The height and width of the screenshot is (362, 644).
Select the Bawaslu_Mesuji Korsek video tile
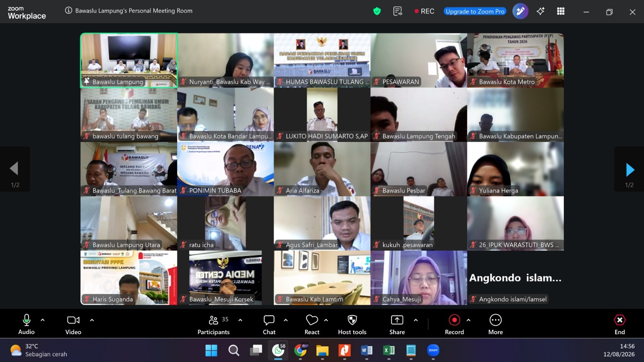225,278
